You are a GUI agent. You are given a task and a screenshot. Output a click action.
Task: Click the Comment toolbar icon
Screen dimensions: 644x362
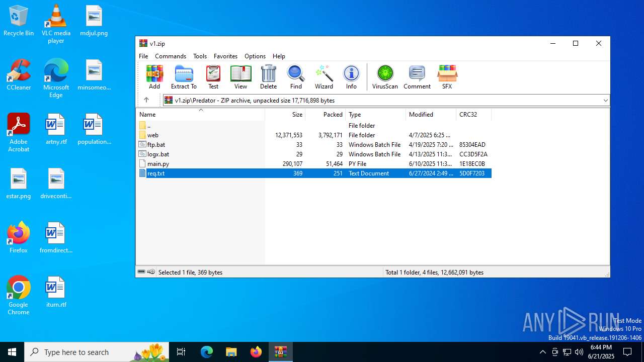click(x=417, y=77)
